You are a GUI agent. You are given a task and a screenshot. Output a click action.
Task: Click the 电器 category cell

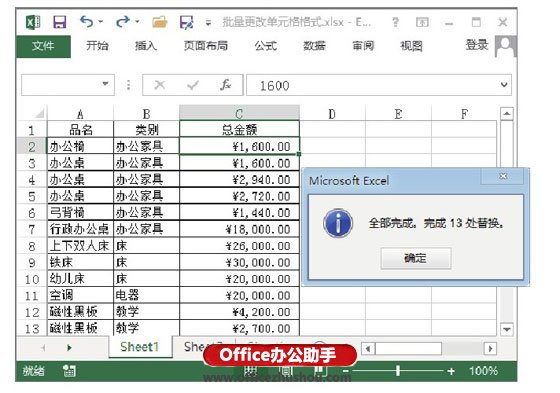pos(146,295)
